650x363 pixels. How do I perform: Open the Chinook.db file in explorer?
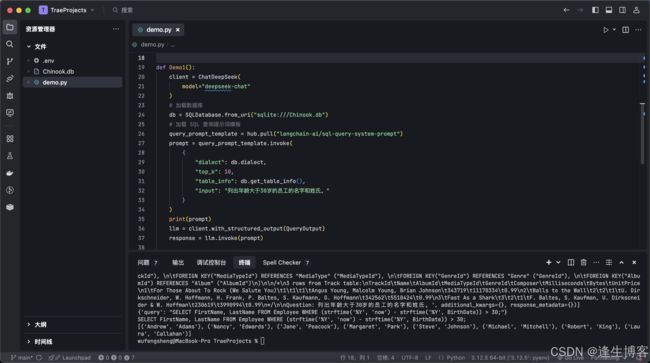tap(73, 71)
